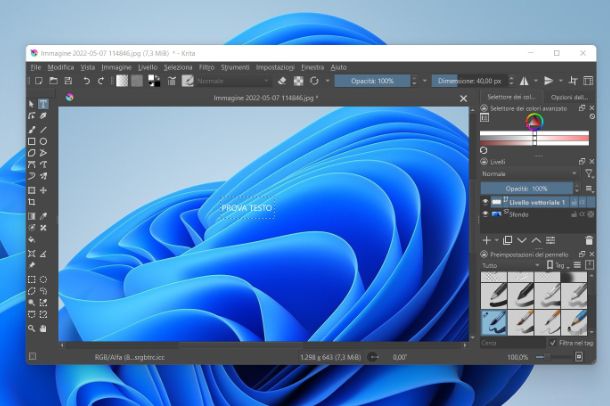The image size is (610, 406).
Task: Select the Rectangle shape tool
Action: click(32, 141)
